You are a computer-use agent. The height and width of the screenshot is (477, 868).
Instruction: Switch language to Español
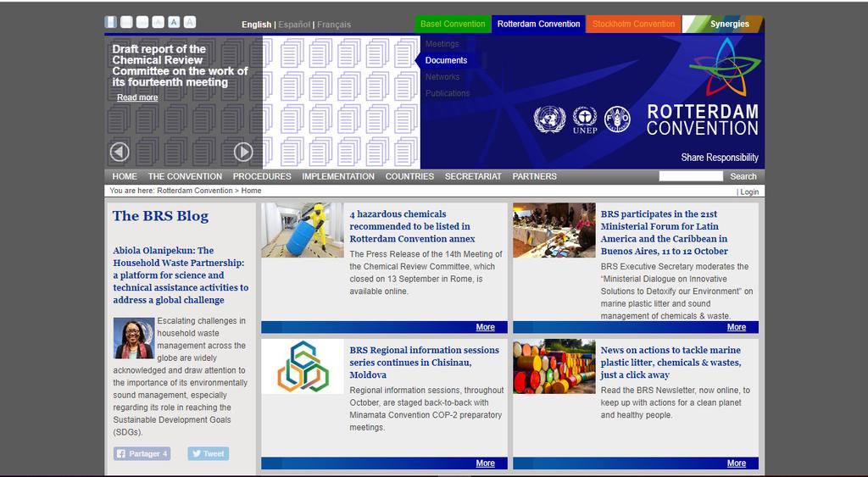click(294, 25)
